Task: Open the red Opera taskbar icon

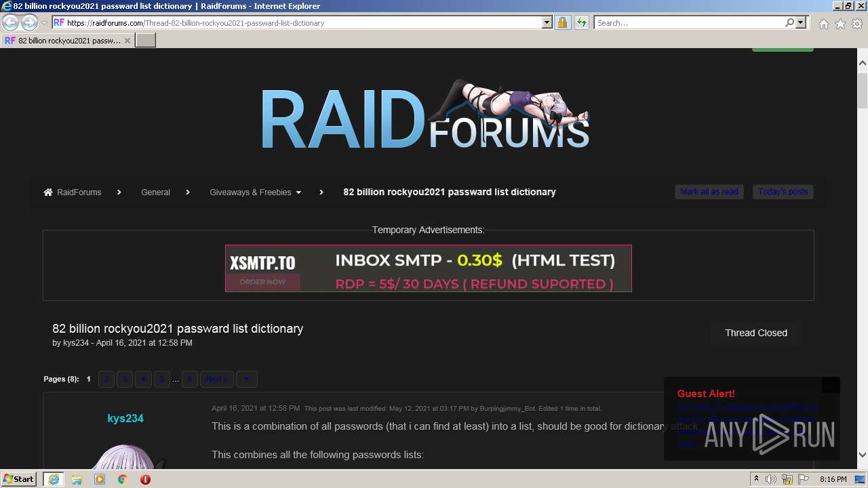Action: tap(145, 479)
